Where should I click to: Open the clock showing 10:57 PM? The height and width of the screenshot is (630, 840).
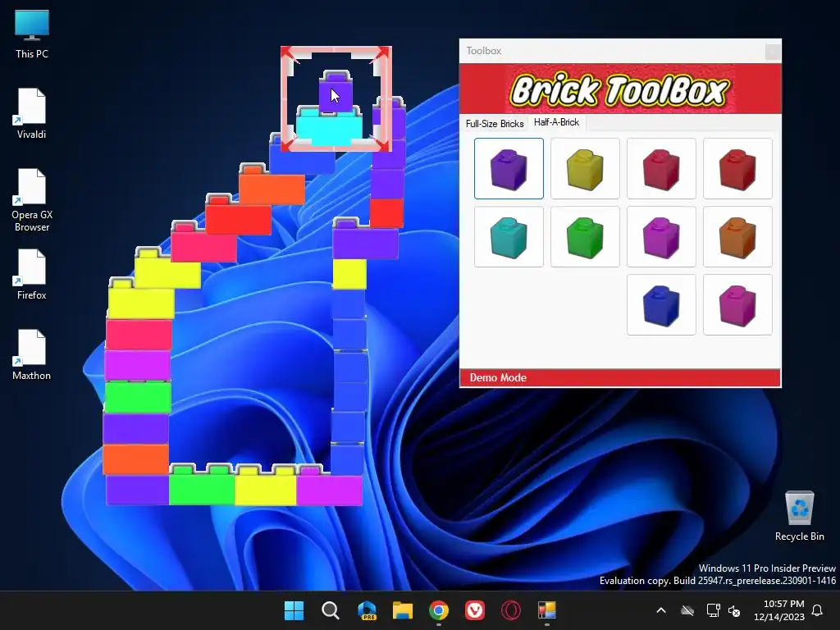click(778, 610)
